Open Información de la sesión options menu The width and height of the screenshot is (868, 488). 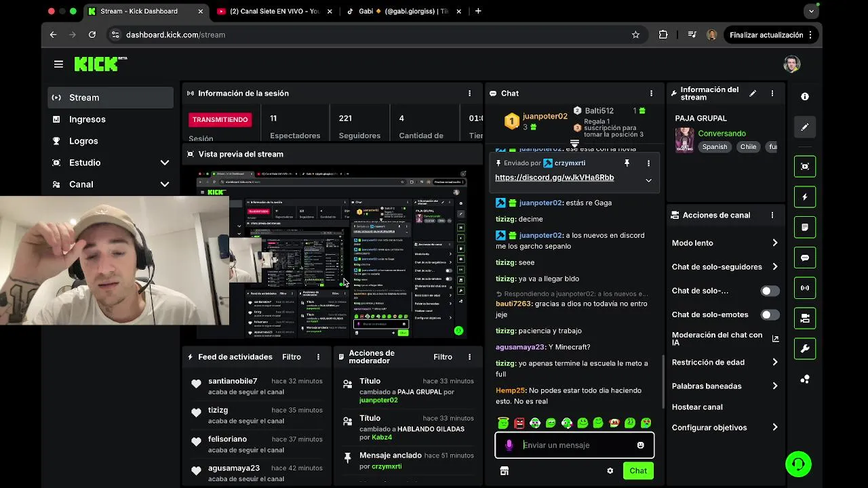click(x=469, y=94)
